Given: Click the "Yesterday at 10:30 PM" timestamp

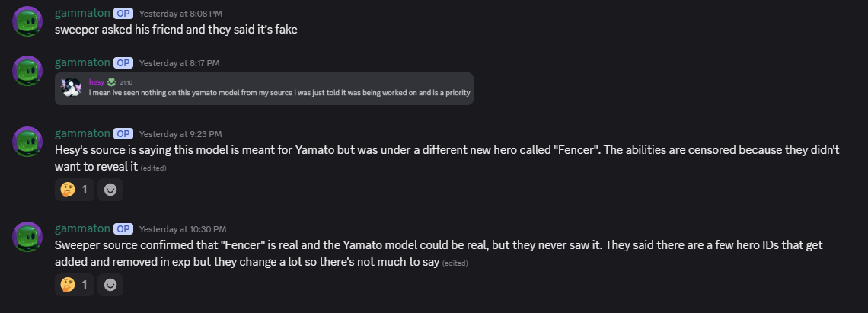Looking at the screenshot, I should [182, 229].
